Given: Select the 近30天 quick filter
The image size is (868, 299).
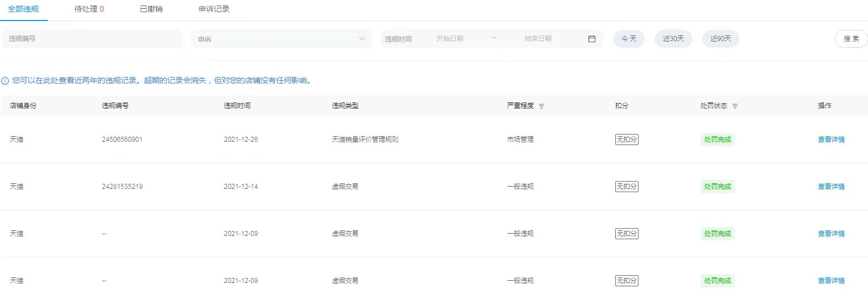Looking at the screenshot, I should click(673, 39).
